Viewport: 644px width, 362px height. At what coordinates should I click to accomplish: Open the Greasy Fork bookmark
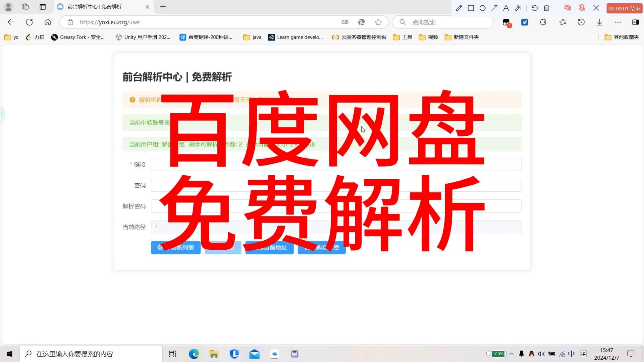click(x=78, y=37)
